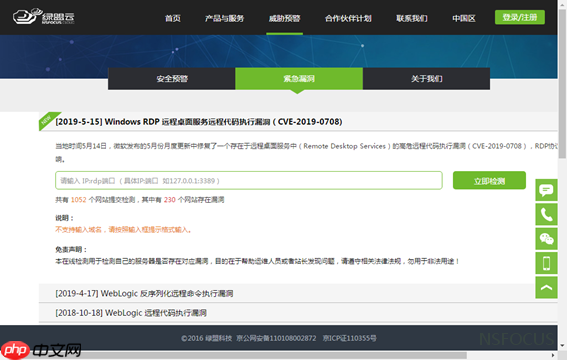Click the phone call floating icon
Image resolution: width=567 pixels, height=360 pixels.
tap(546, 214)
